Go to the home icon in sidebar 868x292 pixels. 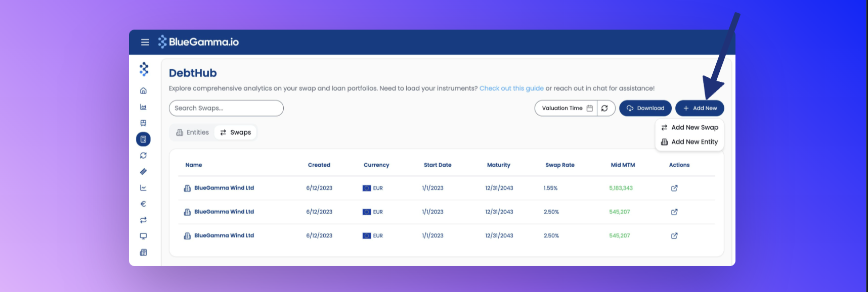pyautogui.click(x=143, y=91)
